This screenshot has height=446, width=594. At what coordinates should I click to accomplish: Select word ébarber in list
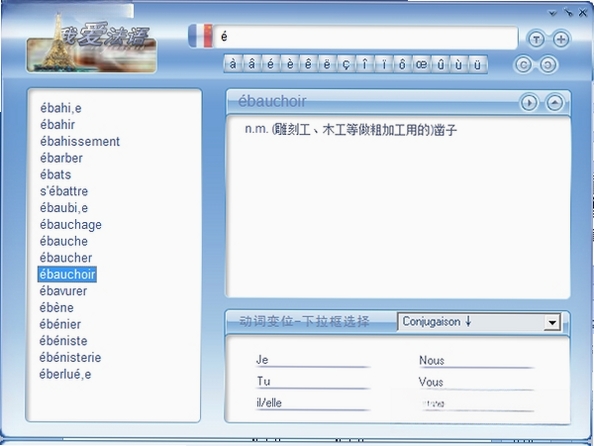tap(61, 158)
